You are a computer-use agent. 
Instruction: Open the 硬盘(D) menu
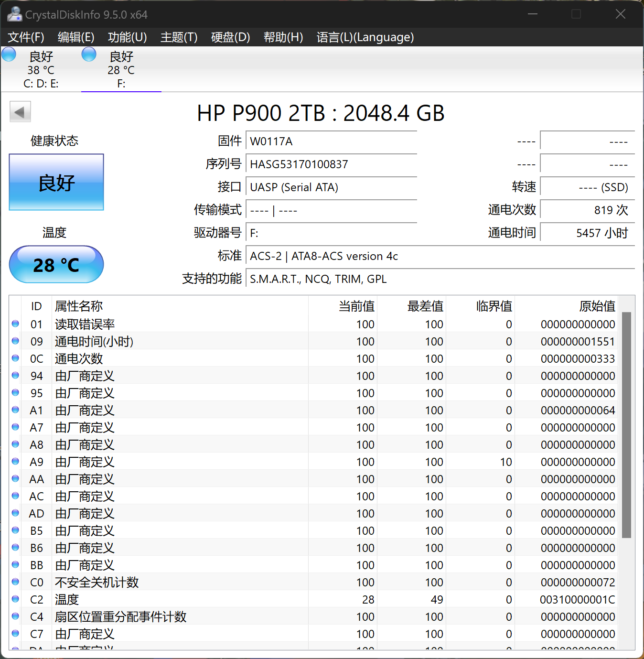click(x=230, y=37)
